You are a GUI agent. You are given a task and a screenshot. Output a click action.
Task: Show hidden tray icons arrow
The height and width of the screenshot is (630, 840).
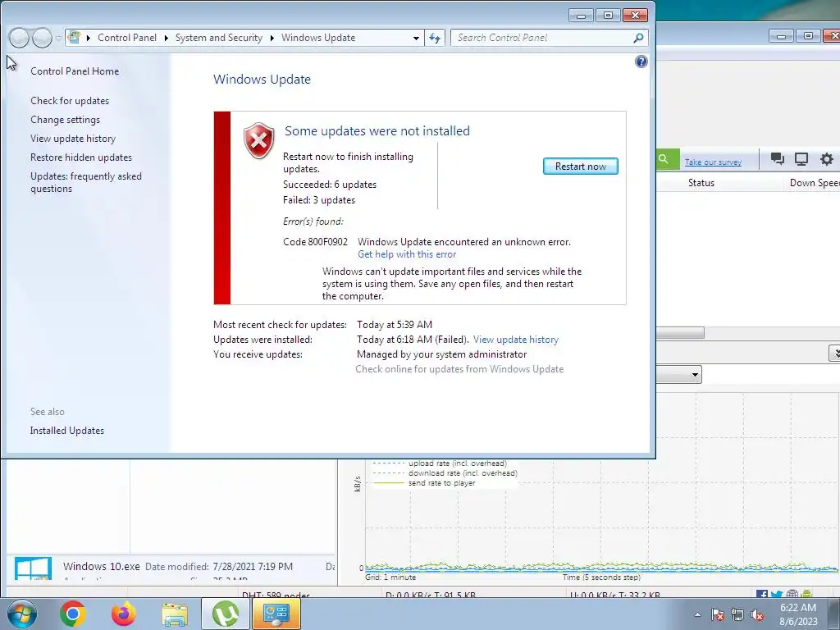tap(697, 614)
